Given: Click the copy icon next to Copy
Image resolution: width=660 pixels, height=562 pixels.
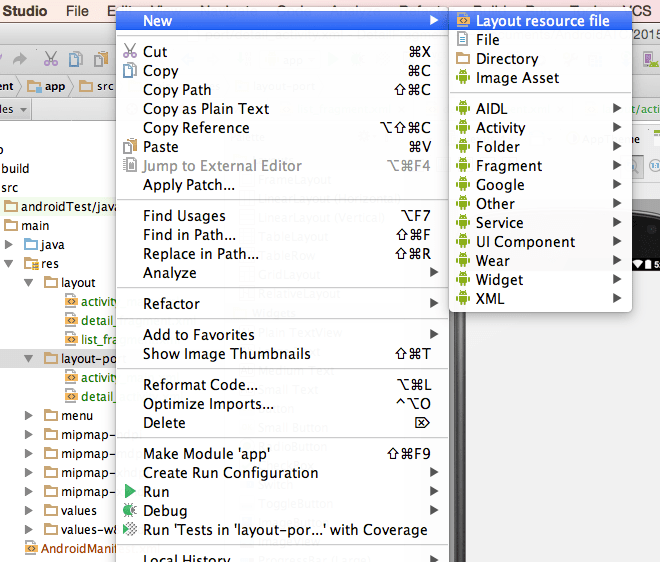Looking at the screenshot, I should 130,70.
